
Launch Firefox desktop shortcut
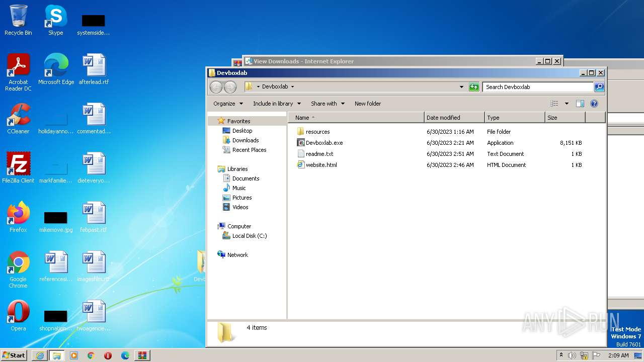tap(18, 217)
